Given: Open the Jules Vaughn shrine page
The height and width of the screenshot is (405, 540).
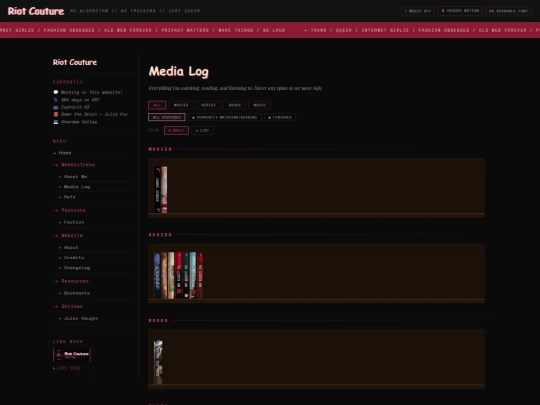Looking at the screenshot, I should click(81, 319).
